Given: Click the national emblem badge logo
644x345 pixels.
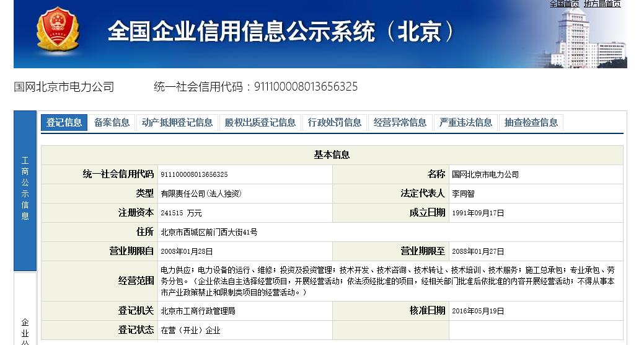Looking at the screenshot, I should 58,29.
